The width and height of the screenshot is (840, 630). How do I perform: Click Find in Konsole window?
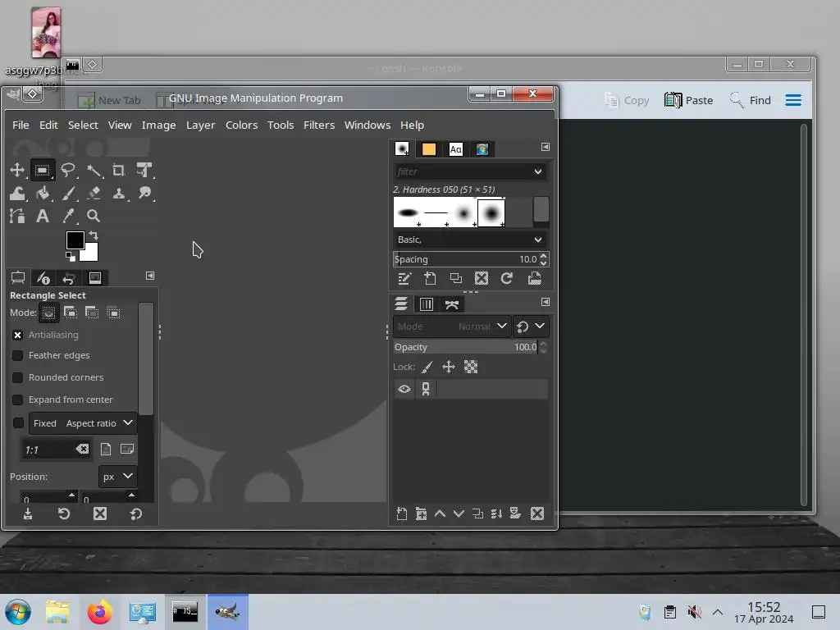click(x=750, y=100)
